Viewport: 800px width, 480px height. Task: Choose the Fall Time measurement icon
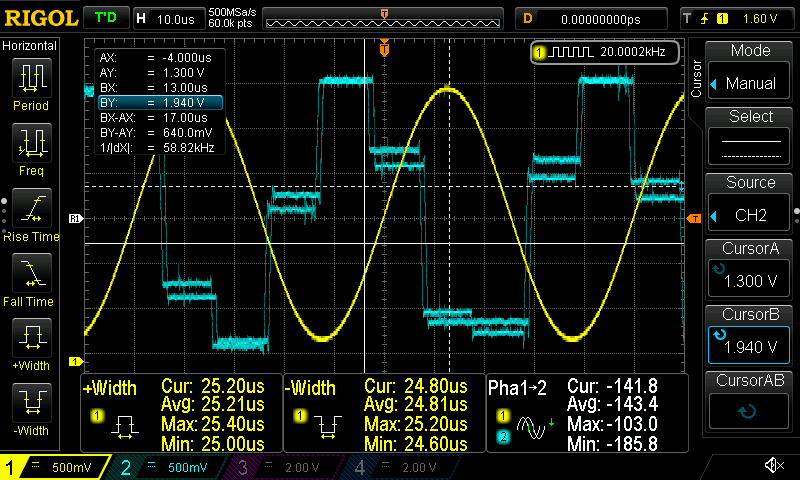click(x=31, y=276)
